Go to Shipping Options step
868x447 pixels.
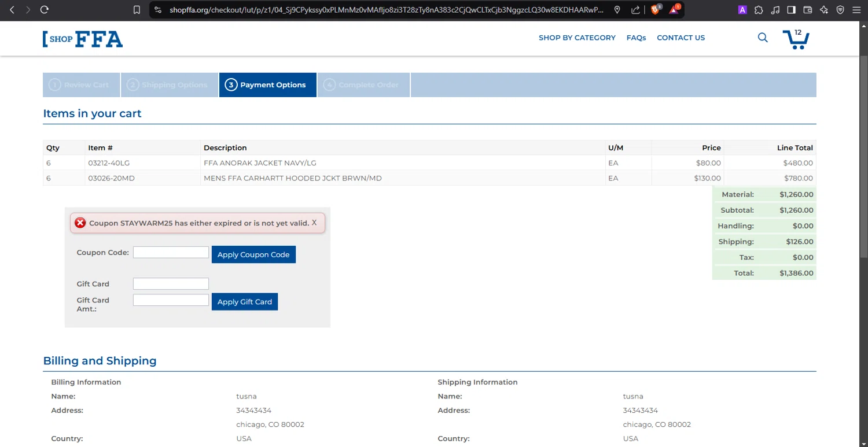pos(169,85)
